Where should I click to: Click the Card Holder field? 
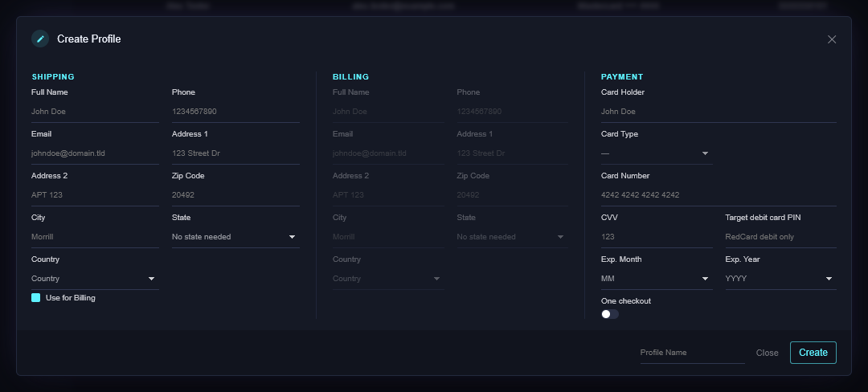[719, 112]
